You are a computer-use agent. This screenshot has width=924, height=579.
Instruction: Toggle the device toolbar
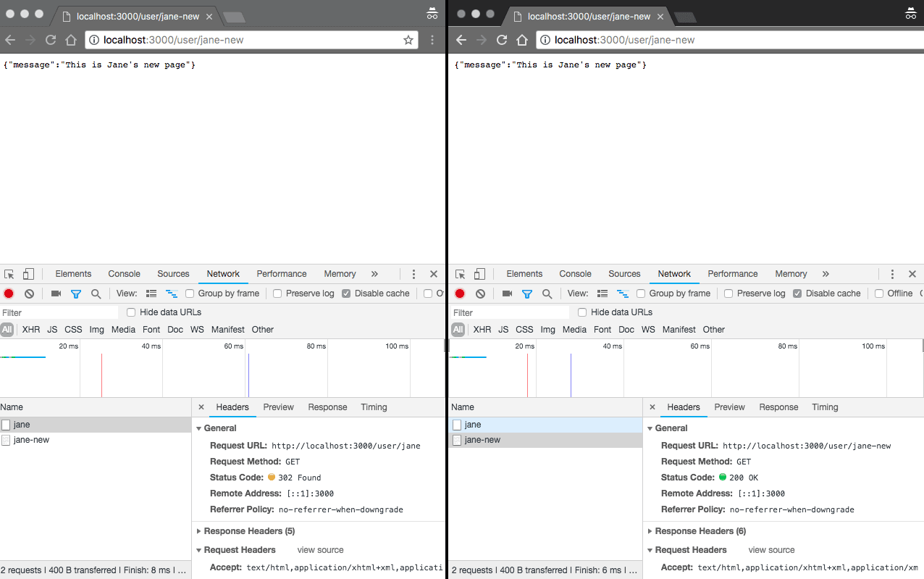(28, 273)
